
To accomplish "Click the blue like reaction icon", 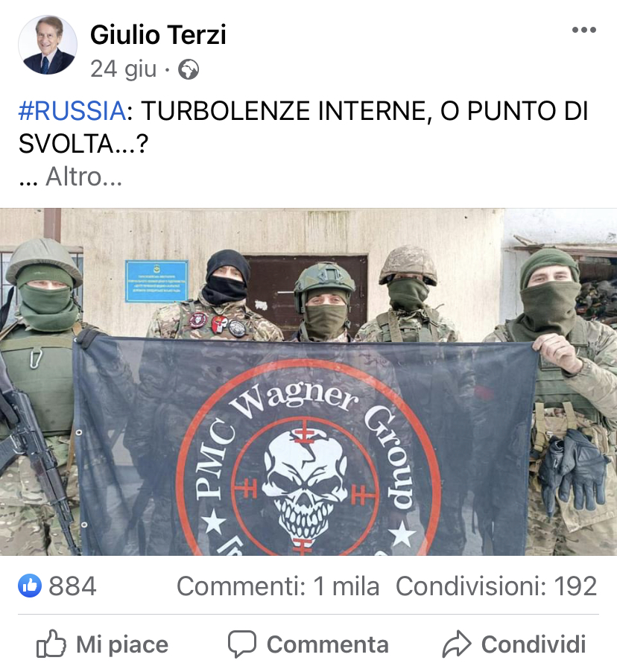I will 30,586.
